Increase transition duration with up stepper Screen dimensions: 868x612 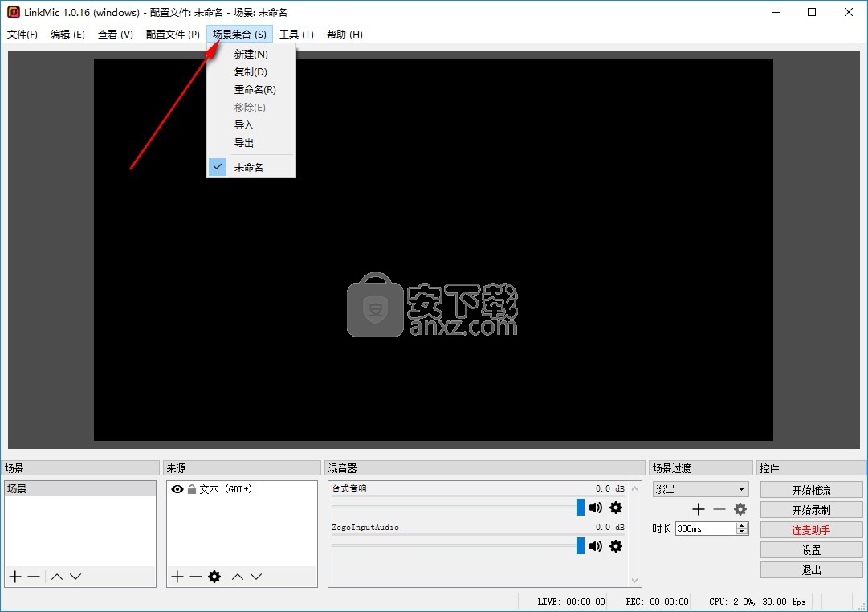[743, 525]
